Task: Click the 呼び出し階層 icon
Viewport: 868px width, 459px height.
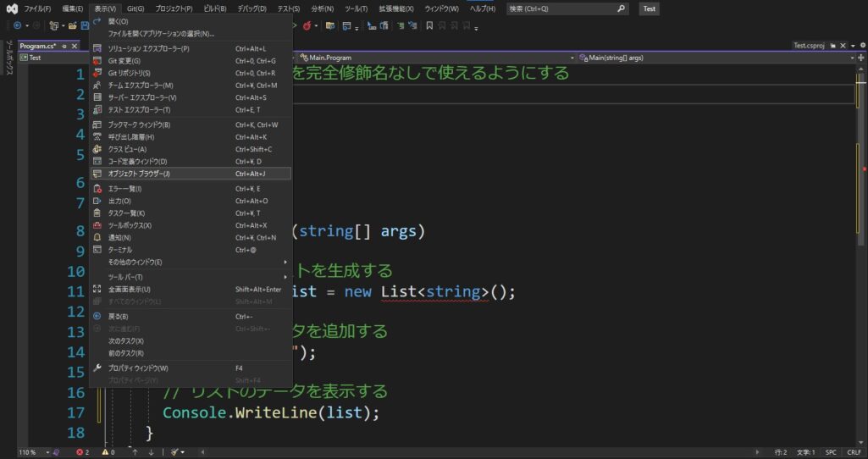Action: point(97,136)
